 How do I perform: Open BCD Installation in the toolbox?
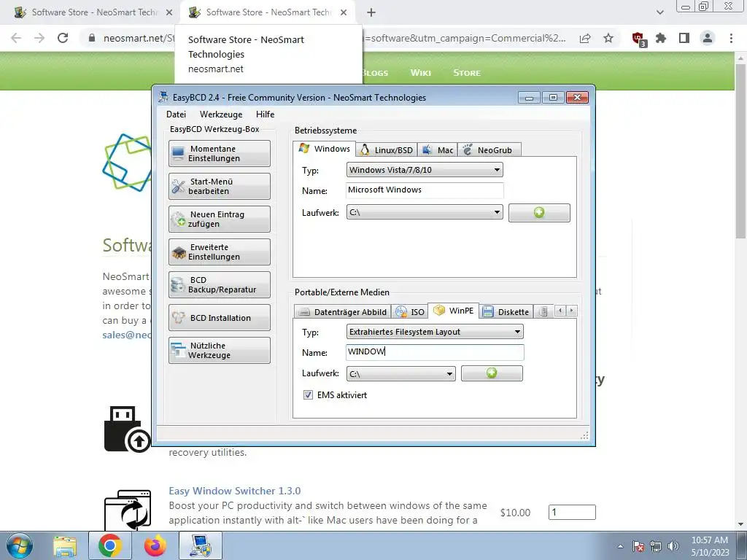point(219,318)
